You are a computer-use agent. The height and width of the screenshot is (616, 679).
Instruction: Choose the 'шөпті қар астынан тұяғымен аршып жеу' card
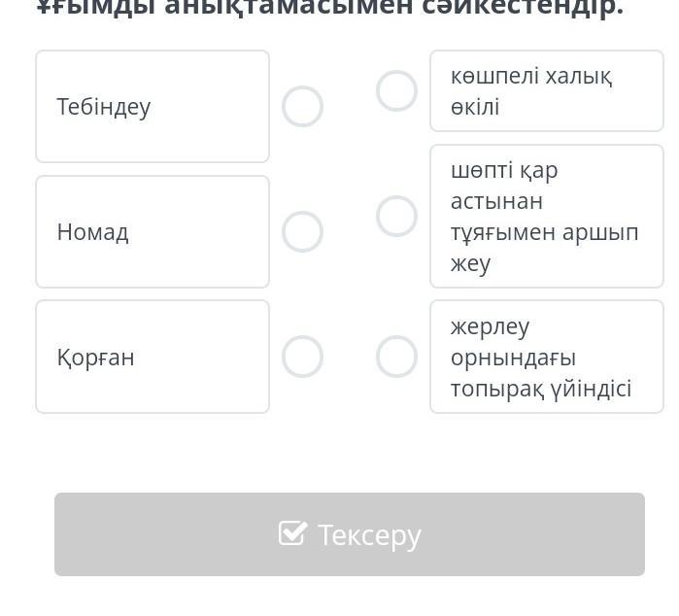[546, 216]
